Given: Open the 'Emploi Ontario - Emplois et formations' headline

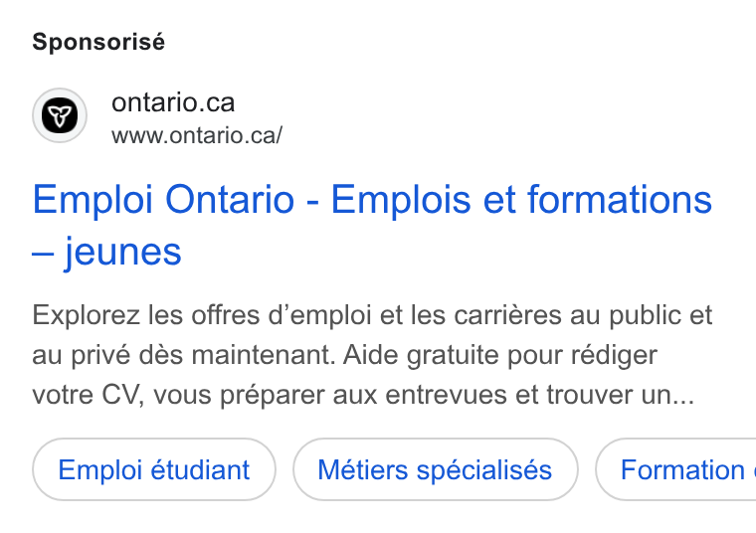Looking at the screenshot, I should 372,225.
